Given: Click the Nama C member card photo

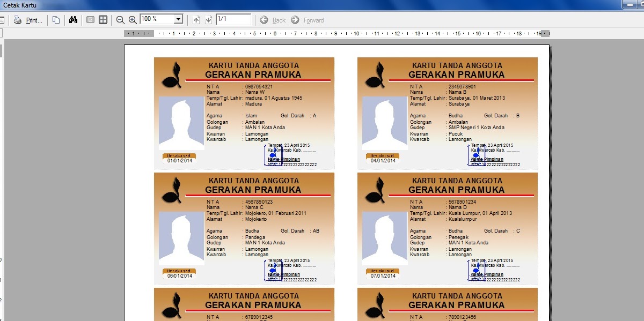Looking at the screenshot, I should coord(181,238).
